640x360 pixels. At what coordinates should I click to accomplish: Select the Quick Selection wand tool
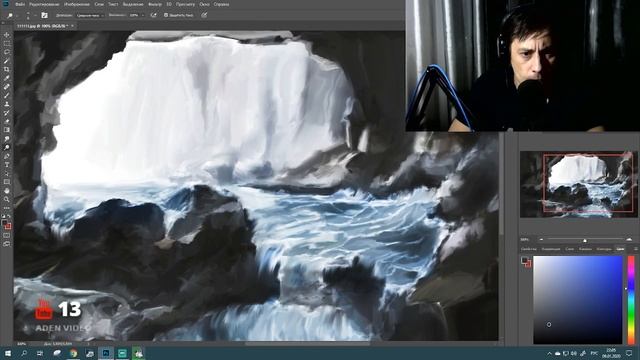click(7, 61)
